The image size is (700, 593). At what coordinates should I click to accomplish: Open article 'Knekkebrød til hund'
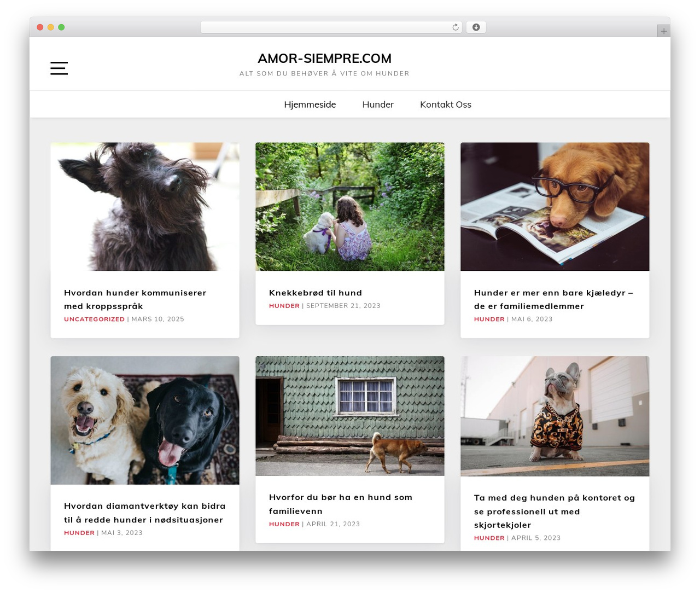pyautogui.click(x=316, y=293)
